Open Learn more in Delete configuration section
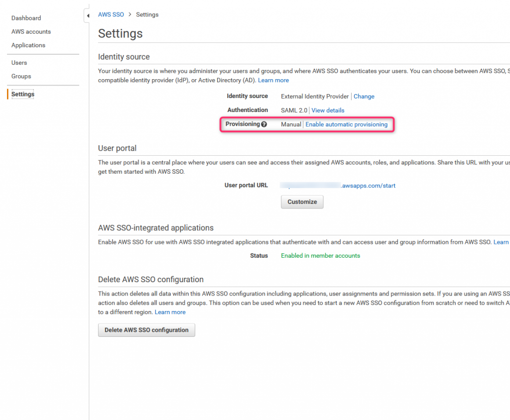Screen dimensions: 510x420 click(x=170, y=312)
